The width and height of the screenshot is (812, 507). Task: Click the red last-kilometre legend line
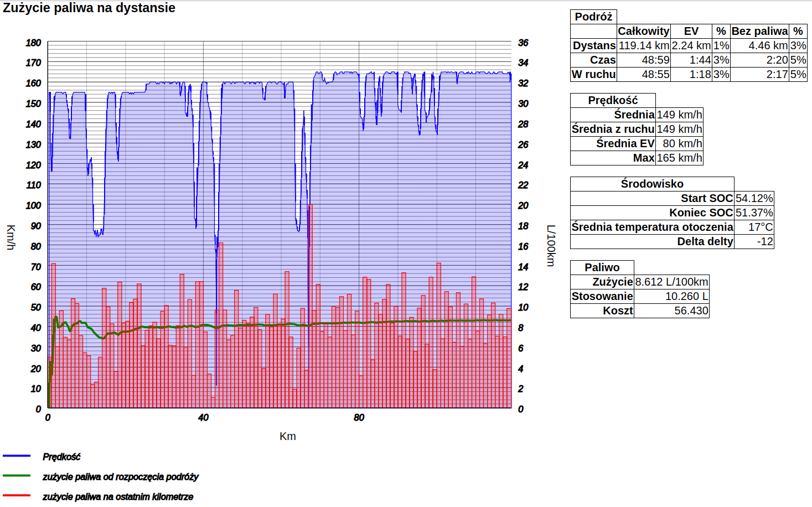[x=17, y=496]
